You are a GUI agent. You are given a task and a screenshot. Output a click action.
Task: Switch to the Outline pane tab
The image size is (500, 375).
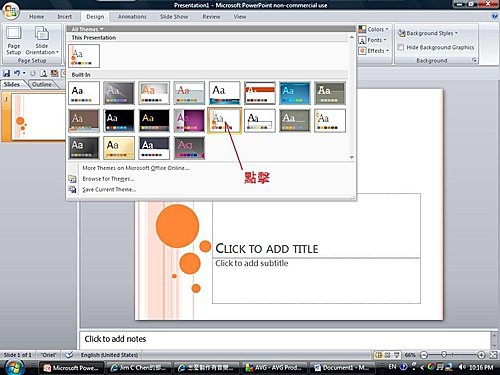pos(42,84)
